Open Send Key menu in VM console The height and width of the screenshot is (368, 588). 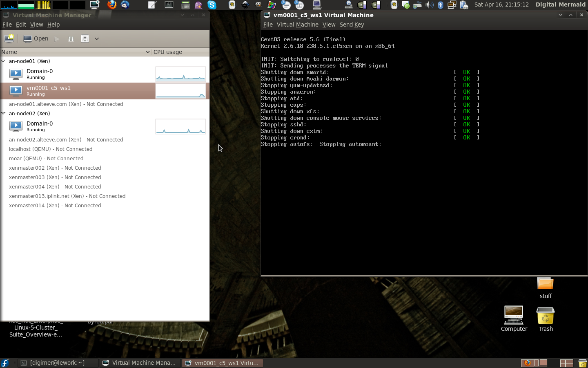tap(352, 25)
